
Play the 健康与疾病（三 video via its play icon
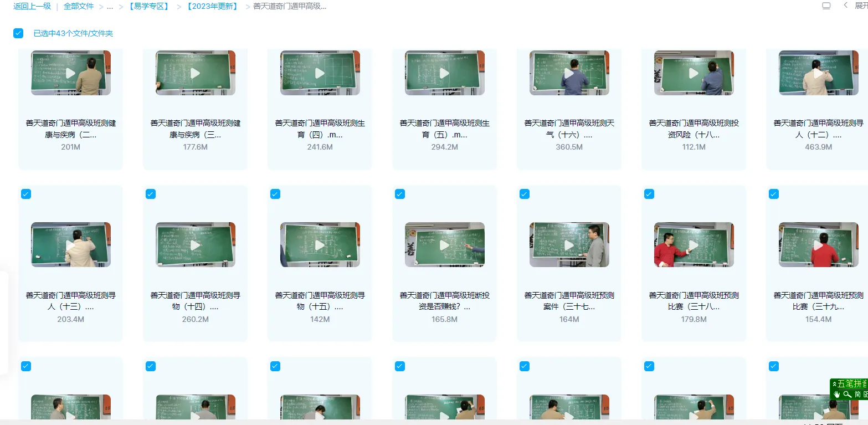tap(195, 73)
